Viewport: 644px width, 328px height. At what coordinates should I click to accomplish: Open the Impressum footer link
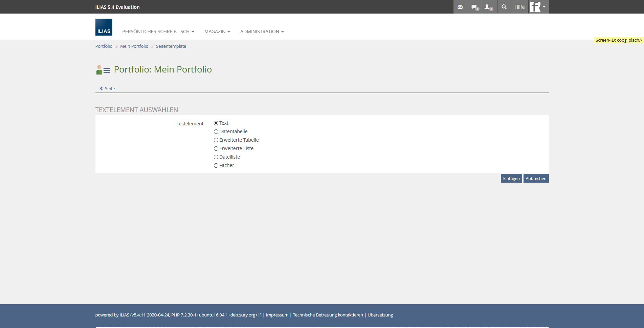pyautogui.click(x=277, y=315)
